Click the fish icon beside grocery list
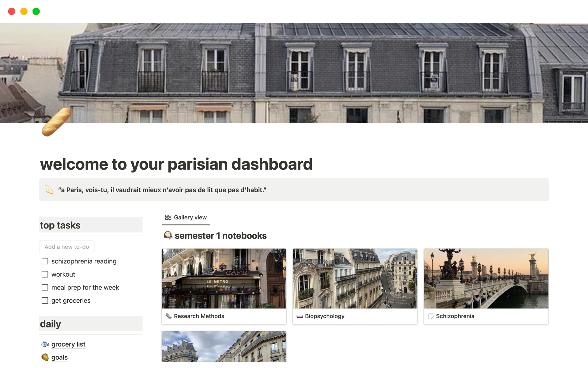Viewport: 588px width, 368px height. [45, 344]
